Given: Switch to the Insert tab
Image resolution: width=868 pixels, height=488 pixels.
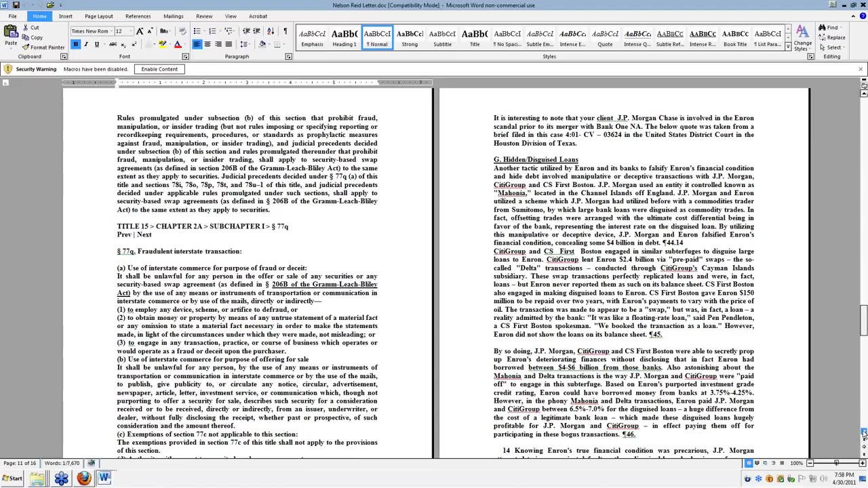Looking at the screenshot, I should pos(65,16).
